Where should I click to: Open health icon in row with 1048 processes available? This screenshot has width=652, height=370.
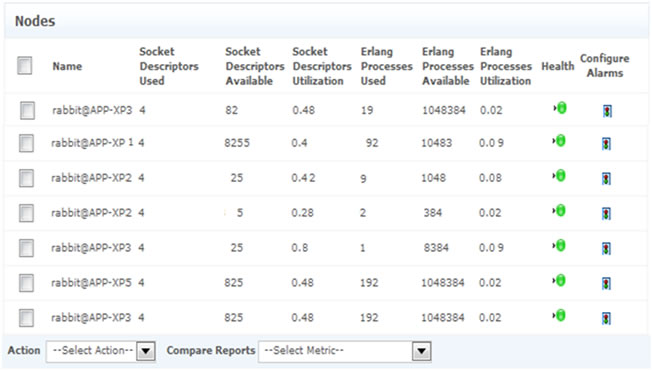560,176
